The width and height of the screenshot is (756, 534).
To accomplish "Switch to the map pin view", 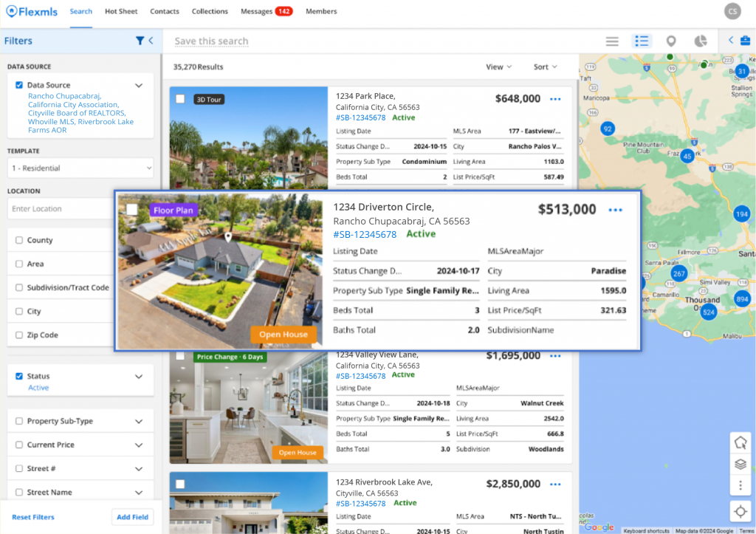I will pyautogui.click(x=671, y=41).
